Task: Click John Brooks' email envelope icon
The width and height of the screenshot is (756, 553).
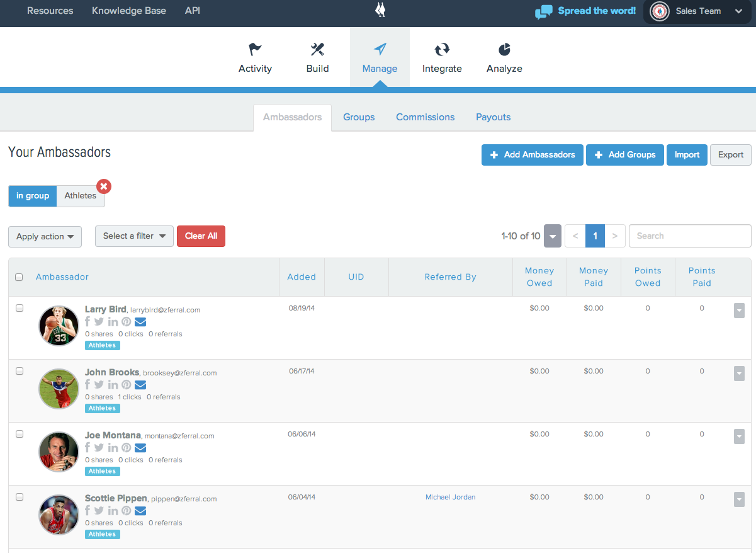Action: 140,385
